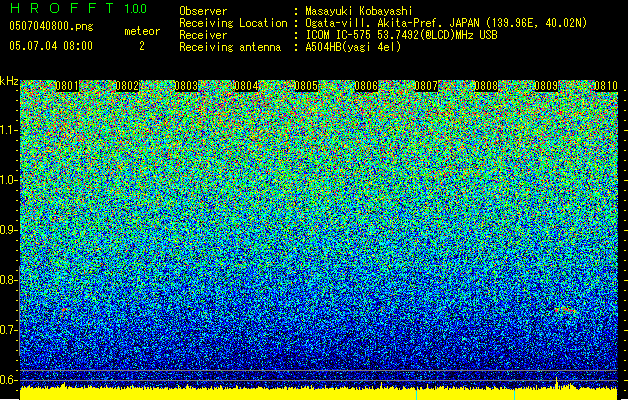The image size is (629, 400).
Task: Click the 0802 time marker
Action: pos(127,86)
